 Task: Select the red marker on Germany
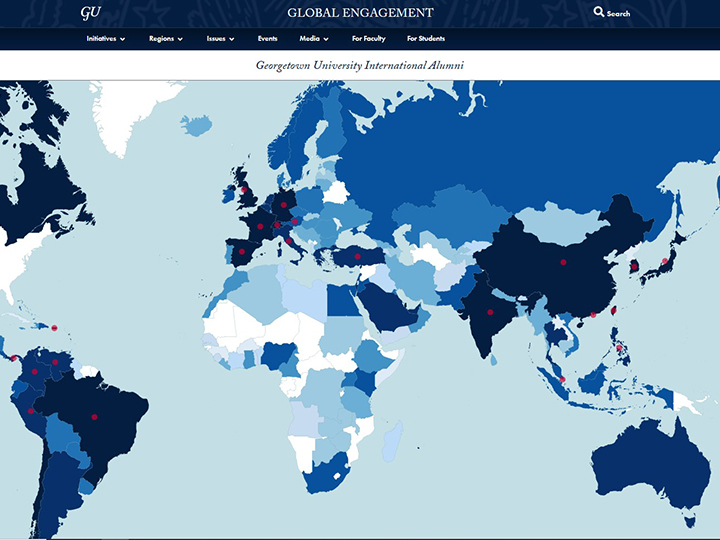[284, 205]
